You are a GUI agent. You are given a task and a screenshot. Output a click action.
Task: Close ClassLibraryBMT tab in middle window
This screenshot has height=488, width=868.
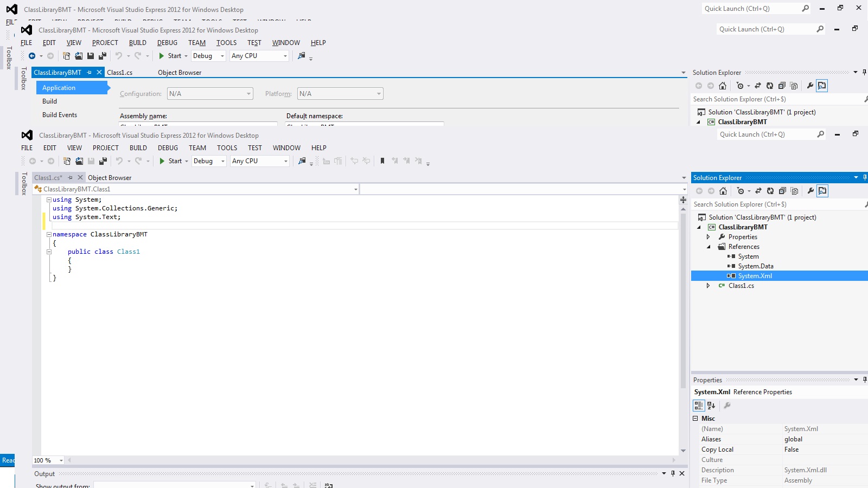(99, 72)
